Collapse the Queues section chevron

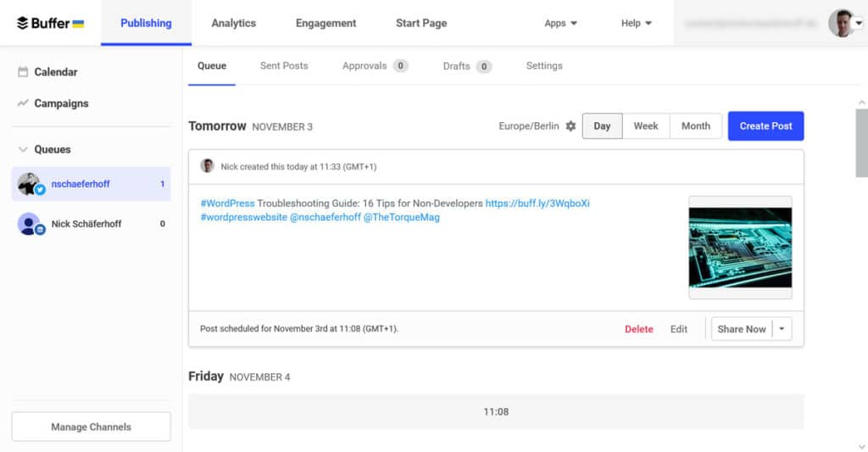(23, 149)
